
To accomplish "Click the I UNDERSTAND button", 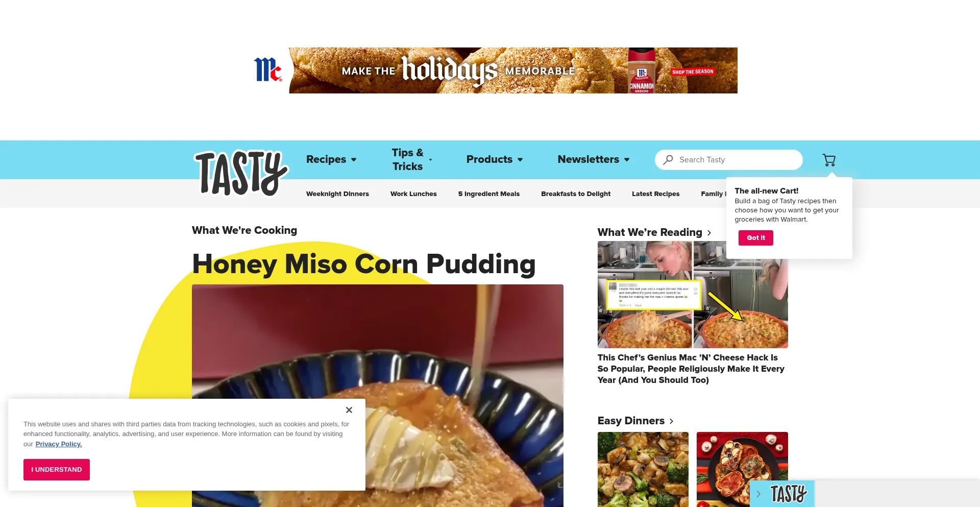I will click(57, 470).
